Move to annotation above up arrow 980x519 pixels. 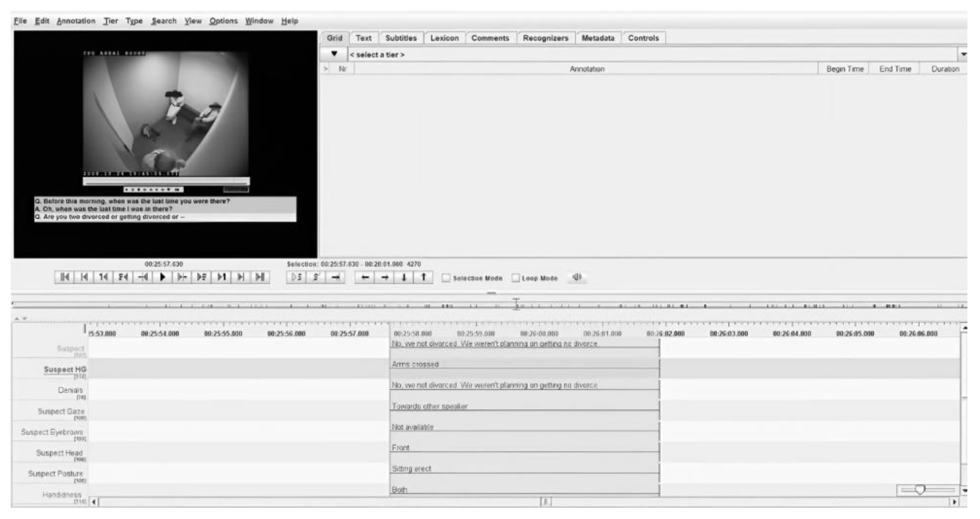click(423, 277)
